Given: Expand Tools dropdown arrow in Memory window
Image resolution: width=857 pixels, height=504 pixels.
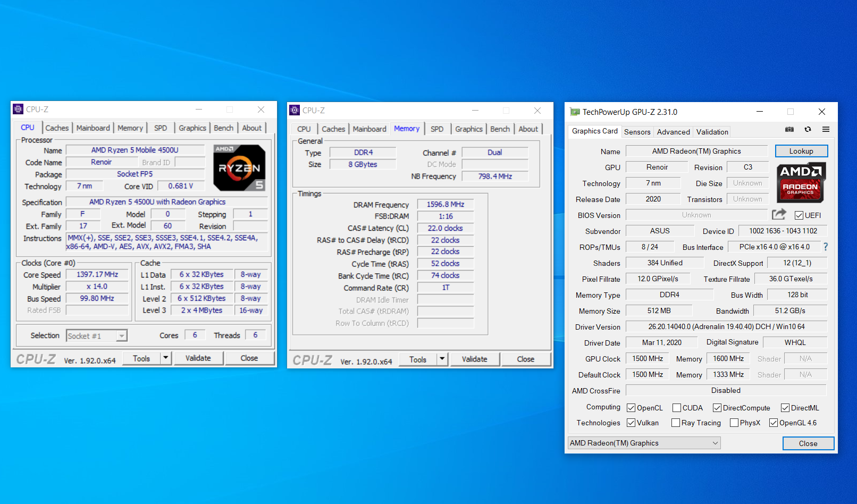Looking at the screenshot, I should (442, 359).
